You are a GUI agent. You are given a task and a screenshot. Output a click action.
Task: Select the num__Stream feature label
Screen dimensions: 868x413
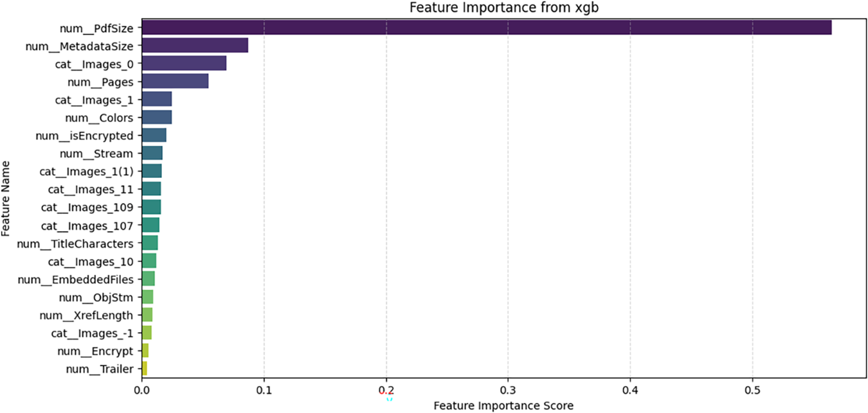(96, 154)
